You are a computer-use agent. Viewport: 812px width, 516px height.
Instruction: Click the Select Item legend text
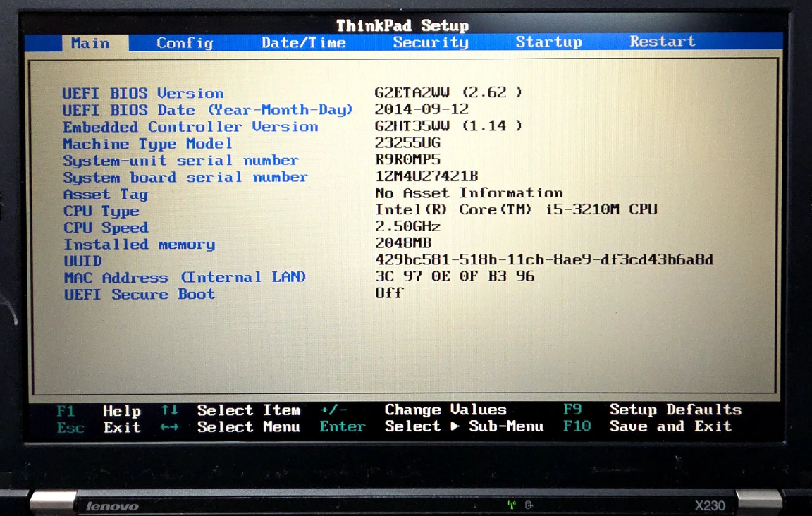(249, 410)
